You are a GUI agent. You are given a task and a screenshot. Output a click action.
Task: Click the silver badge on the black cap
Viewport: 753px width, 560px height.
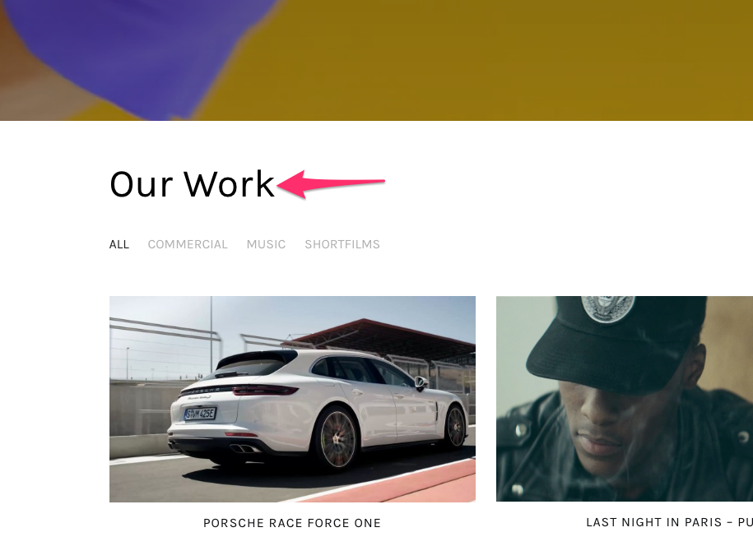pos(607,308)
